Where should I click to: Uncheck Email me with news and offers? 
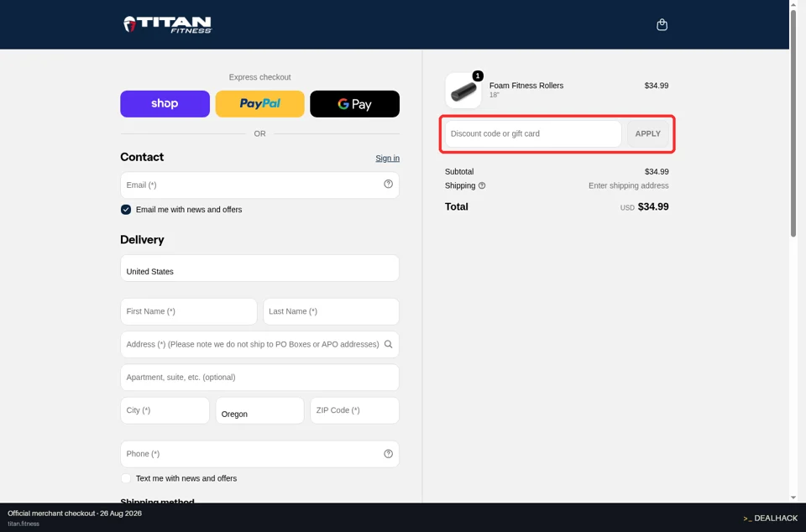(125, 210)
